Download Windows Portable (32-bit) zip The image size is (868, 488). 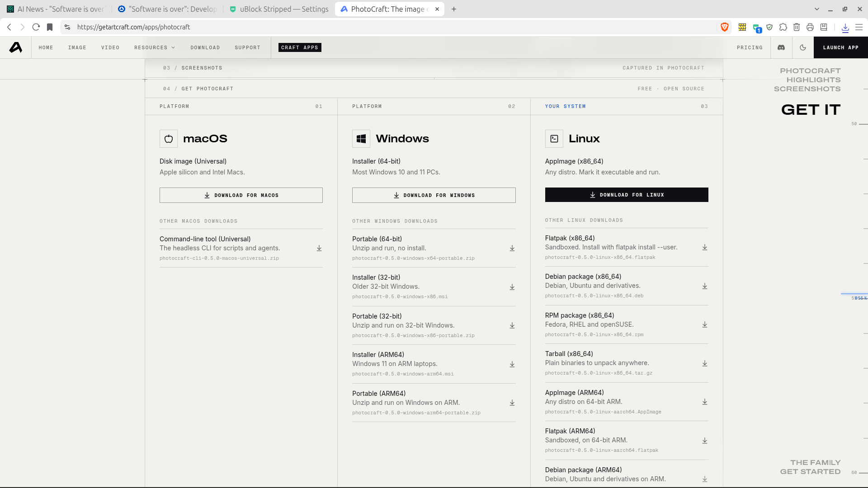[x=512, y=326]
